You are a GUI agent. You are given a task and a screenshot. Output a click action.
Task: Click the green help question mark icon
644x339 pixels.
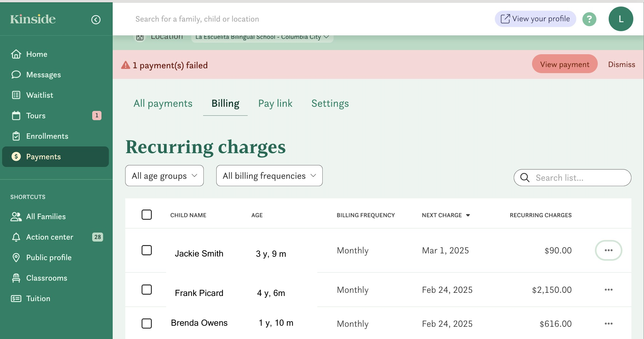tap(589, 19)
